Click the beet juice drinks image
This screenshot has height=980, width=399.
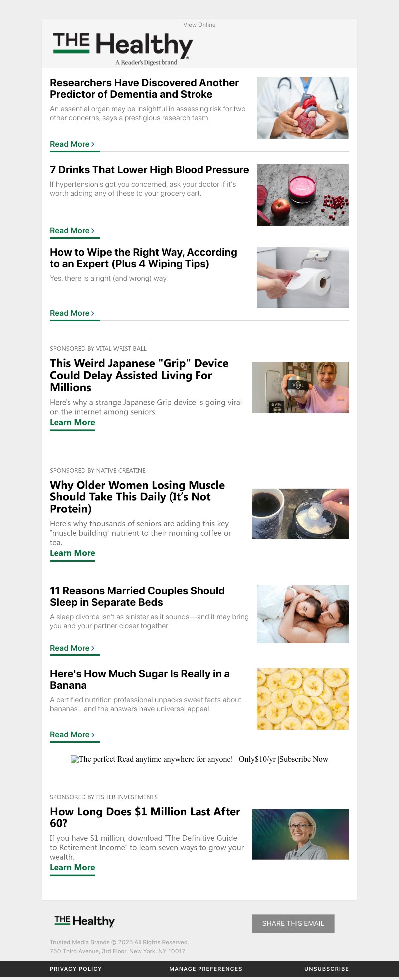pos(303,195)
